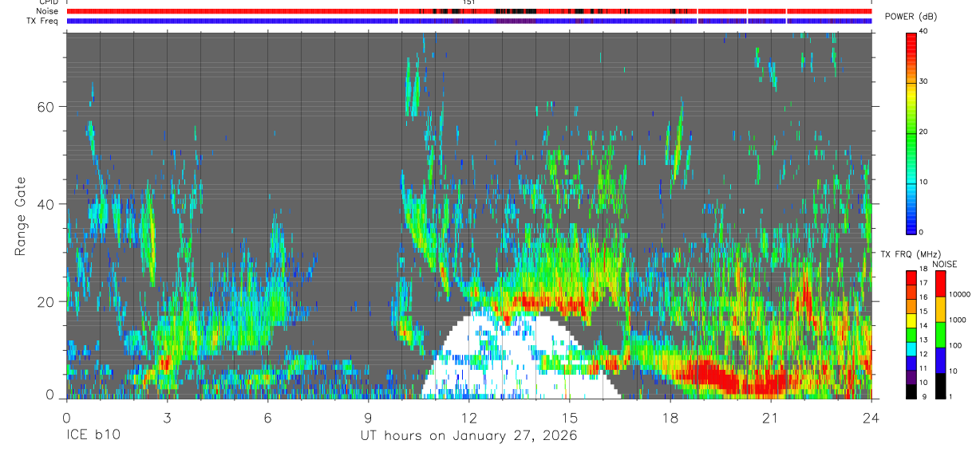
Task: Click the 12 hour tick label on the time axis
Action: coord(468,418)
